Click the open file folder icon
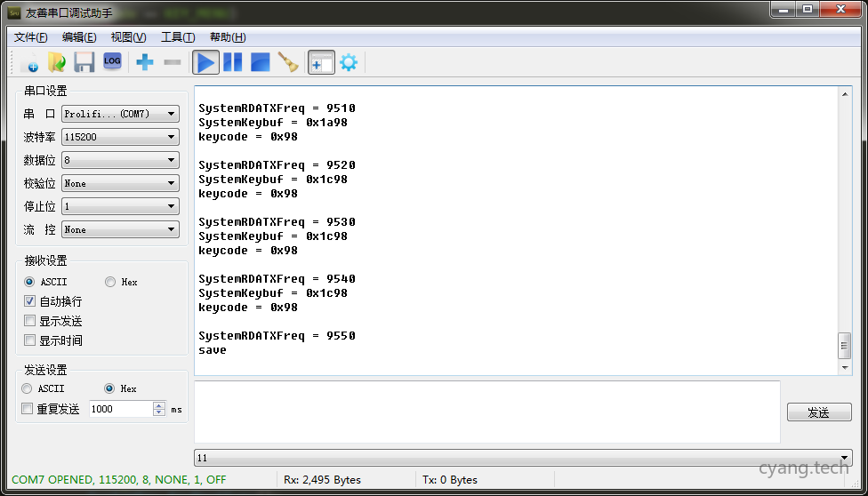This screenshot has width=868, height=496. (57, 62)
